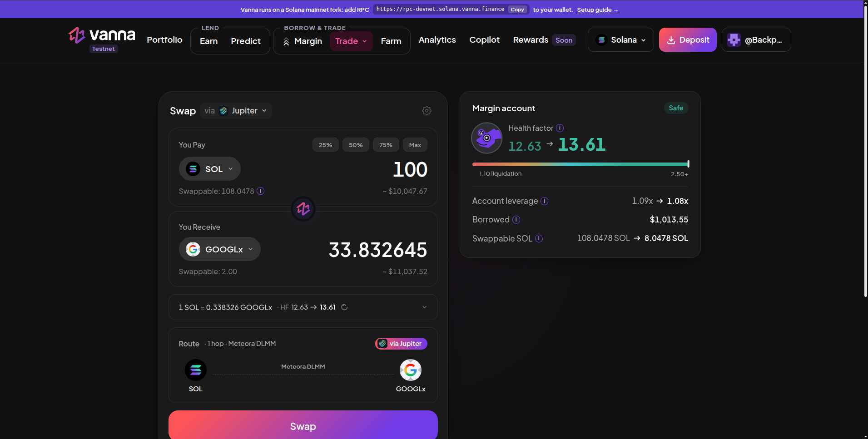The width and height of the screenshot is (868, 439).
Task: Click the swap direction icon between tokens
Action: coord(303,209)
